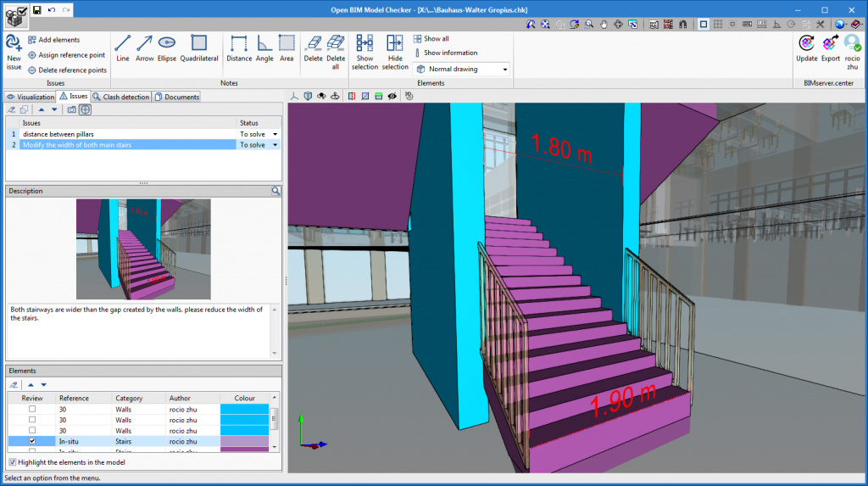Image resolution: width=868 pixels, height=486 pixels.
Task: Move the element down in Elements panel
Action: 44,384
